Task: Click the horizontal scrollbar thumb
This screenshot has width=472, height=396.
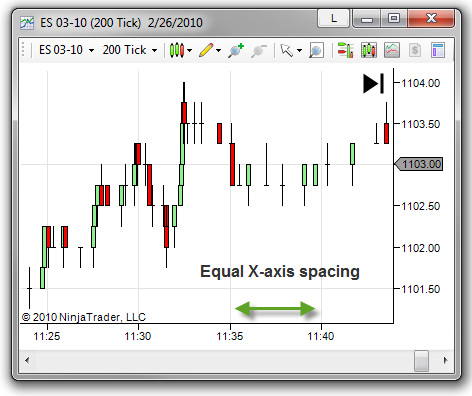Action: [421, 360]
